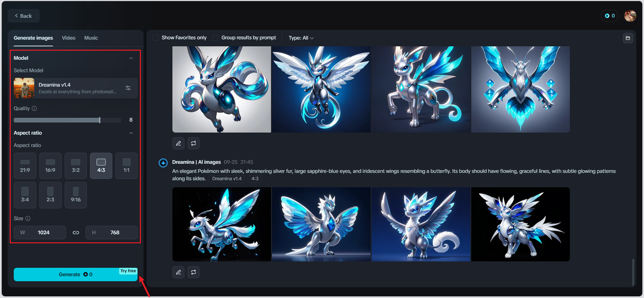Open fourth lower-row creature on black image
This screenshot has height=298, width=644.
click(x=521, y=224)
